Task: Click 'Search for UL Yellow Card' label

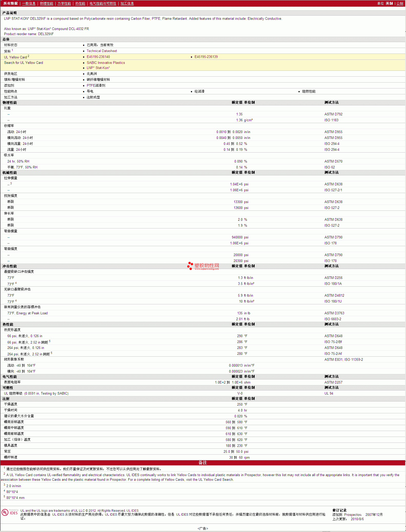Action: pos(24,63)
